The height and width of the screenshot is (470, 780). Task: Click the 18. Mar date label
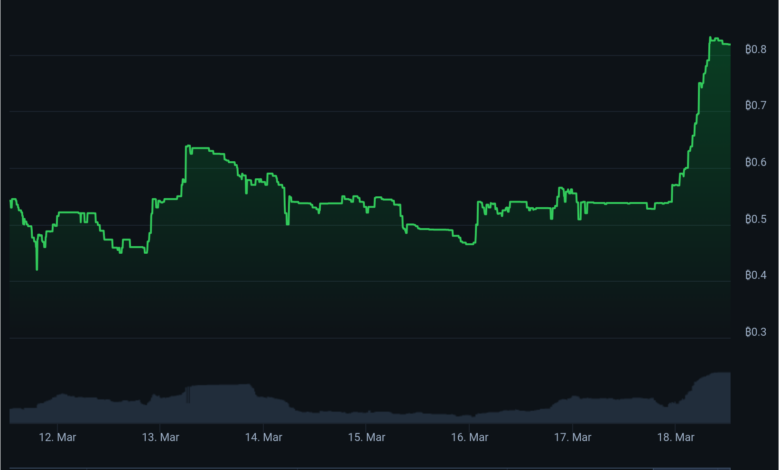click(x=676, y=437)
